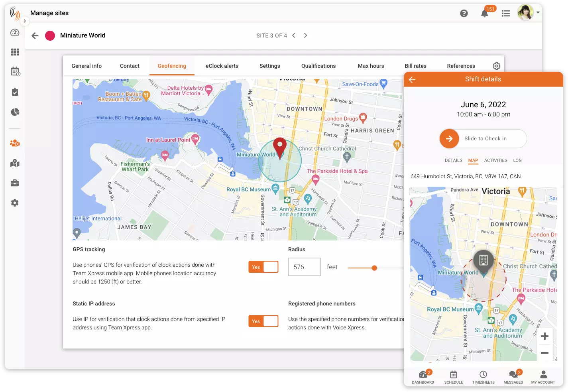Open the References tab
568x392 pixels.
click(461, 66)
